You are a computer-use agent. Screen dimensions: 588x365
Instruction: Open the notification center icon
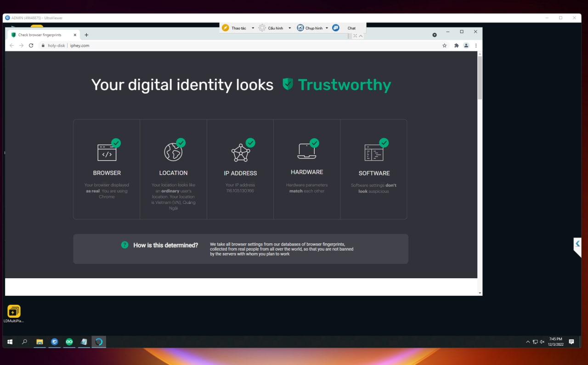[571, 342]
